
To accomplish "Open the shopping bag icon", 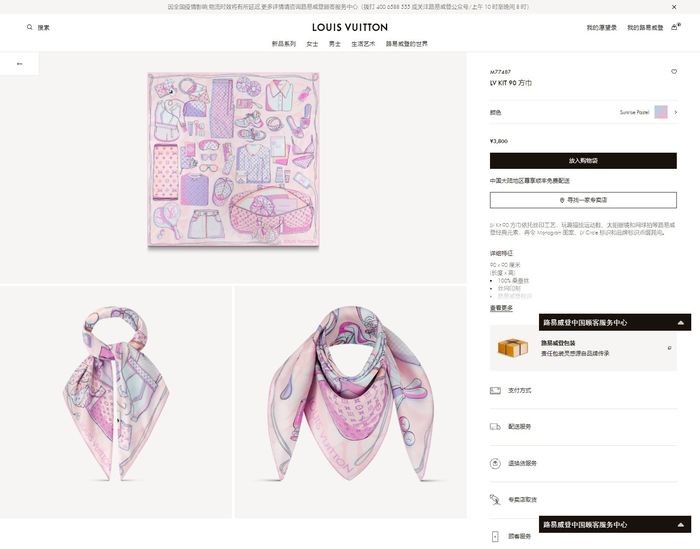I will click(675, 27).
